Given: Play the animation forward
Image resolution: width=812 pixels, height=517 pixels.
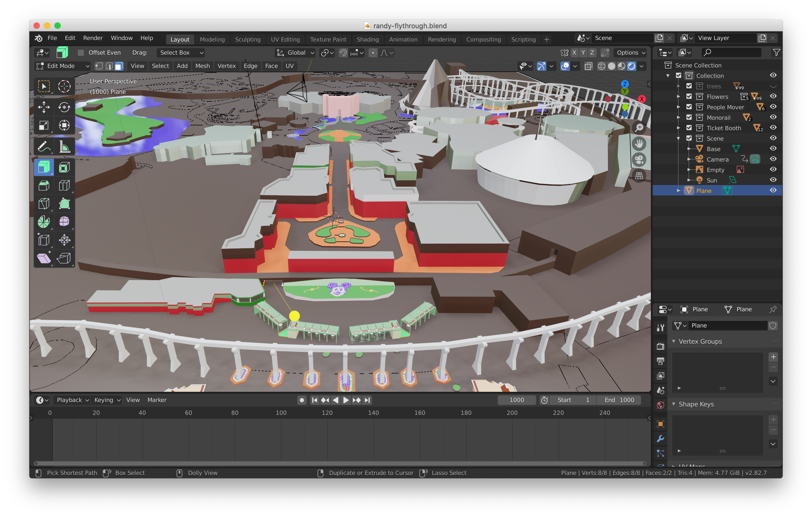Looking at the screenshot, I should pyautogui.click(x=346, y=400).
